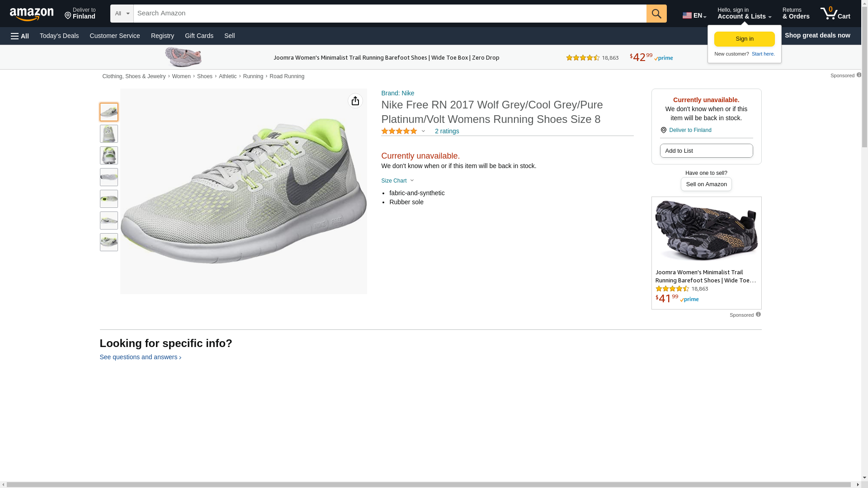Open Today's Deals
Screen dimensions: 868x488
(x=59, y=36)
